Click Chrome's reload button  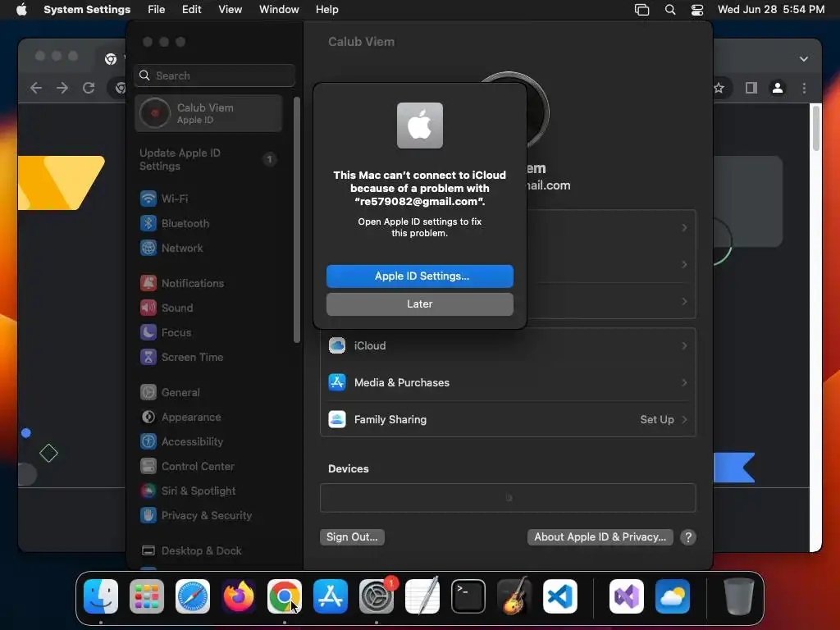[89, 88]
